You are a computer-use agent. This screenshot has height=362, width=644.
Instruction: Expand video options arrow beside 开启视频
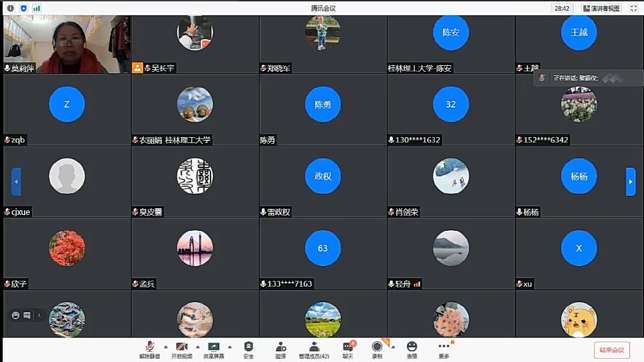click(198, 347)
